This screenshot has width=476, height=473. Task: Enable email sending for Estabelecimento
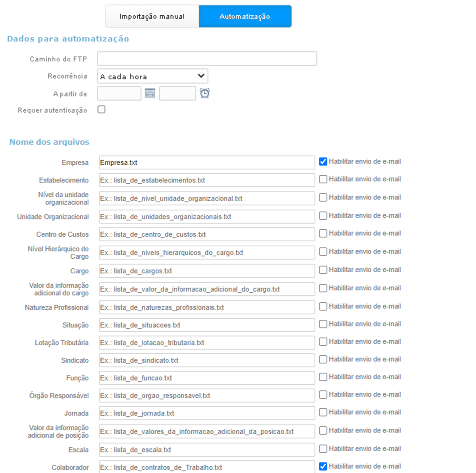click(323, 179)
